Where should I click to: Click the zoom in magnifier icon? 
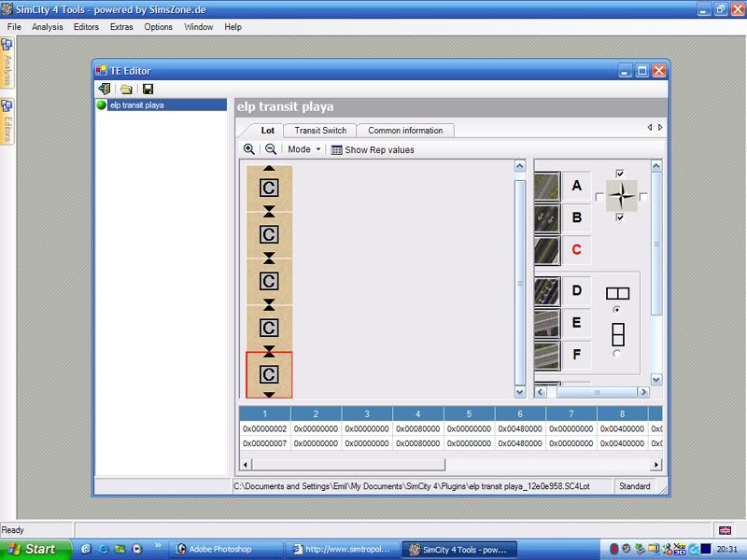click(x=248, y=149)
